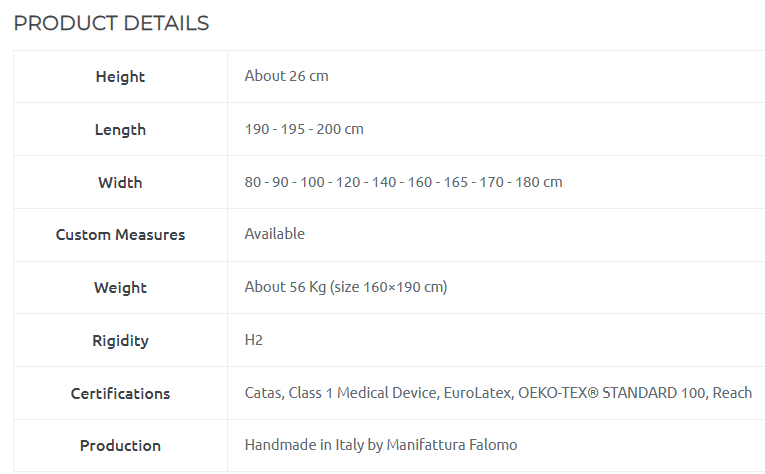Click the Height row label

point(120,77)
